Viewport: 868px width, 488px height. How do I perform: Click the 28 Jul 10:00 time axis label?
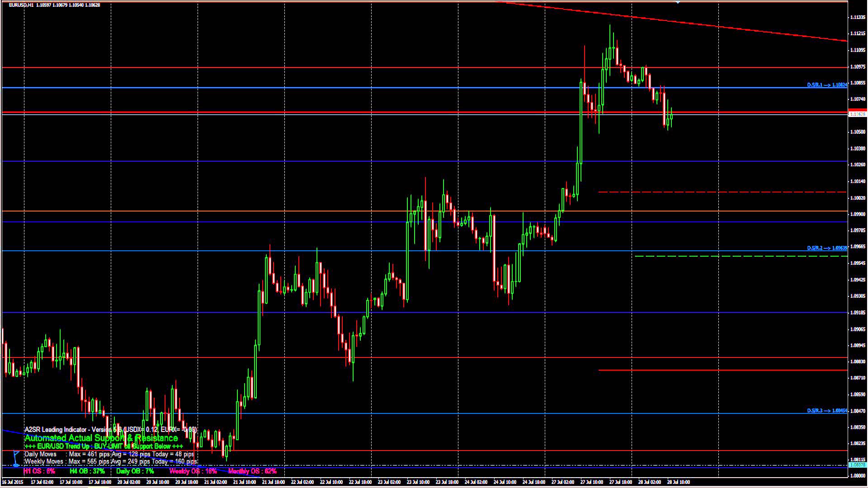678,482
